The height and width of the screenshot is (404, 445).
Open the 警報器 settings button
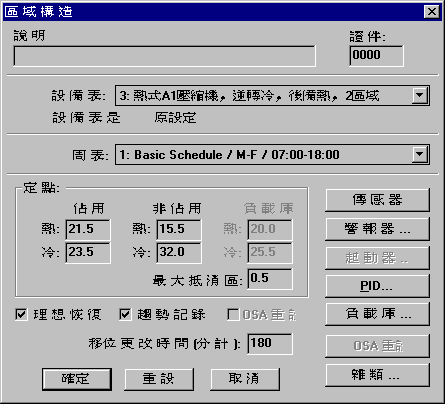pyautogui.click(x=377, y=229)
